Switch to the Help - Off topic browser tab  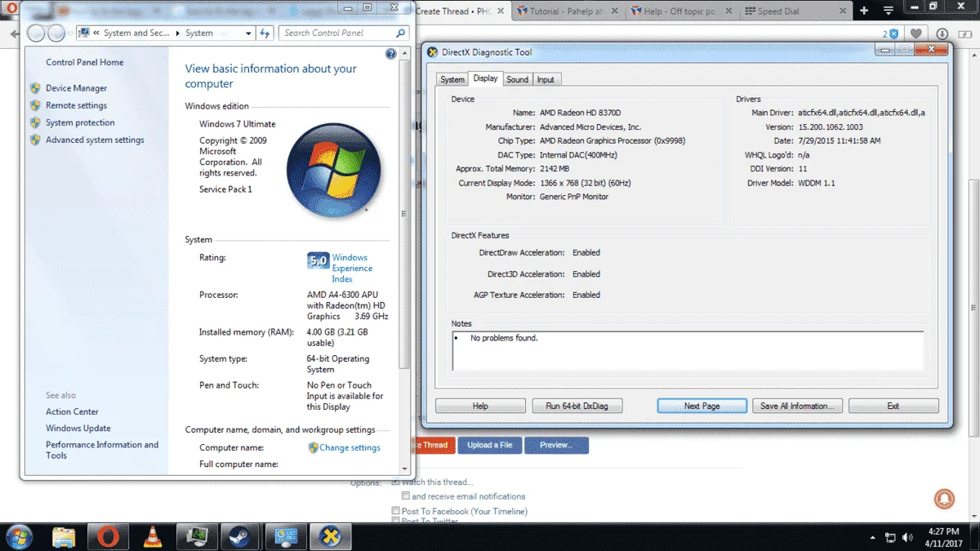[683, 11]
